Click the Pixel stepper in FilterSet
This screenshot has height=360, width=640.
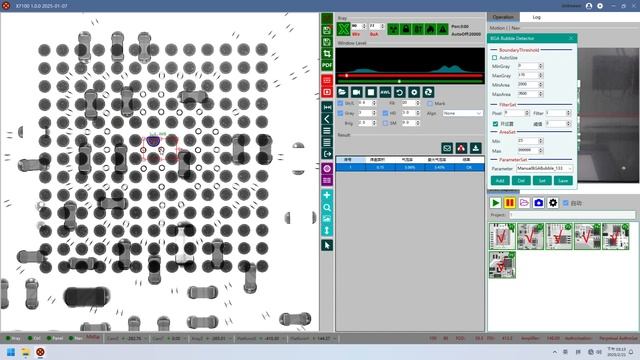527,113
